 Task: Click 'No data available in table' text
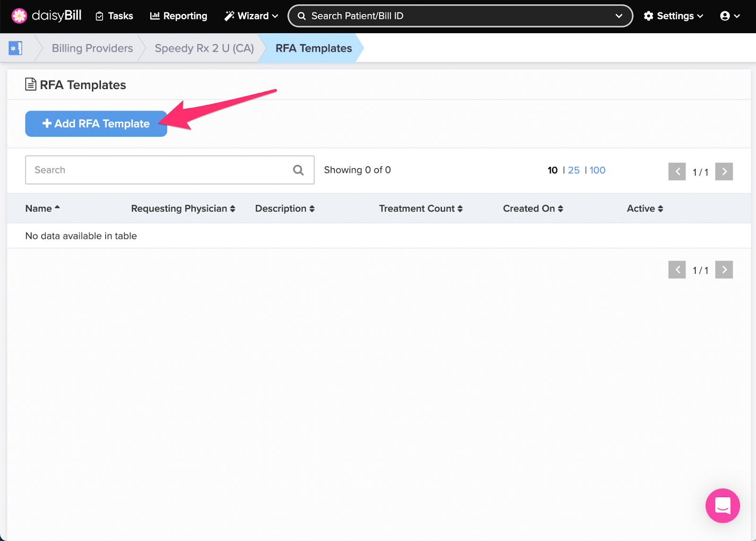[81, 236]
